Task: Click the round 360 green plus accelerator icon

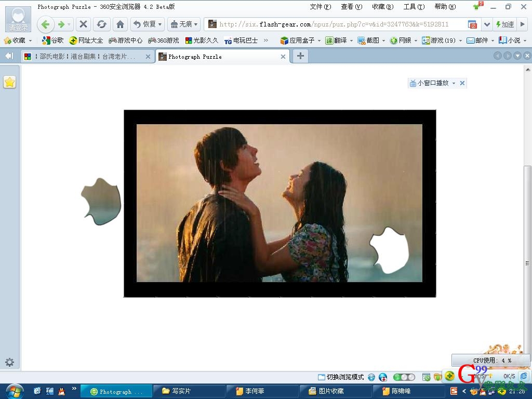Action: click(x=449, y=376)
